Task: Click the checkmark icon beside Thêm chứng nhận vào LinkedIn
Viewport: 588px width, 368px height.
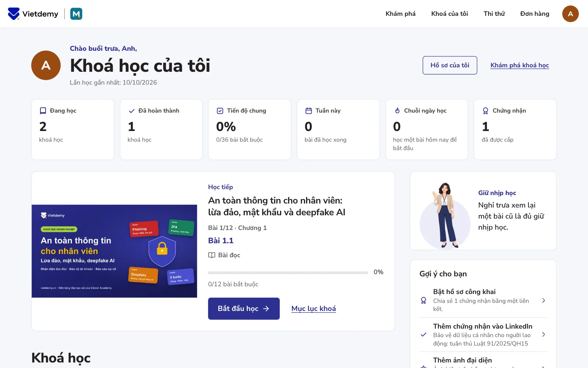Action: (x=423, y=335)
